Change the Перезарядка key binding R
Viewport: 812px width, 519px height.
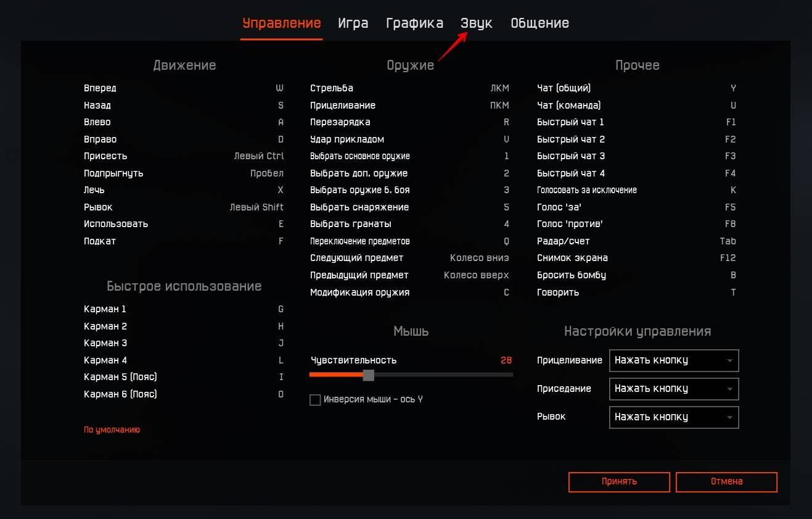[x=506, y=122]
